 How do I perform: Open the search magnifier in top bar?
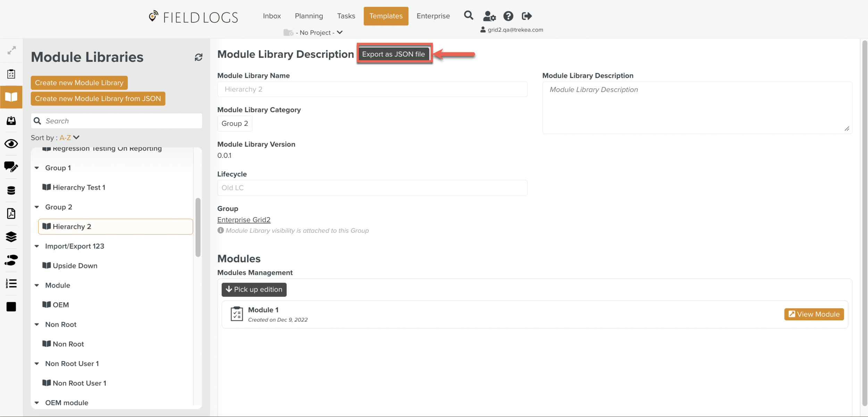[x=468, y=16]
